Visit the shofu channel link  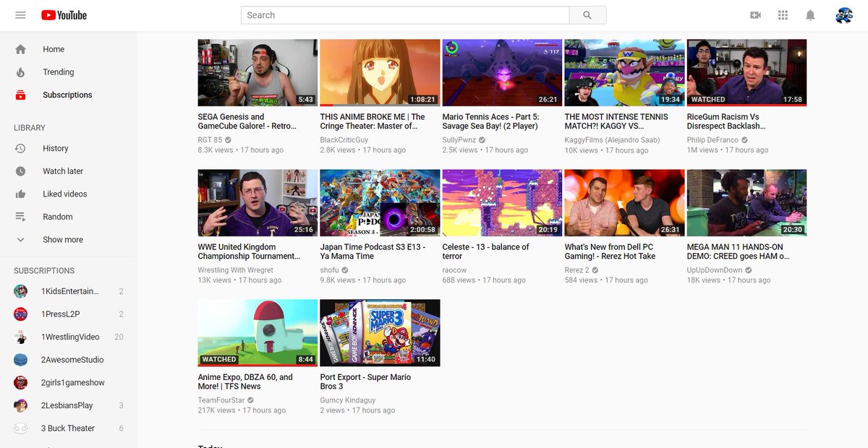(x=329, y=270)
